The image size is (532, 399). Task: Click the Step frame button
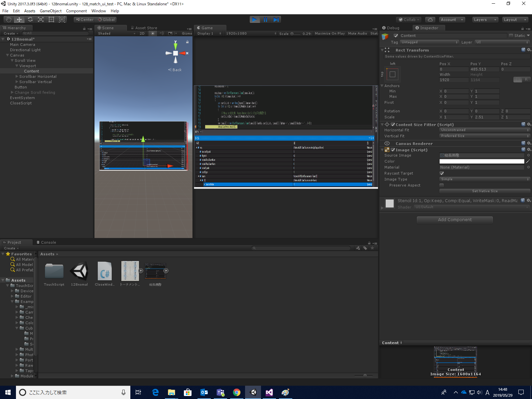(x=276, y=20)
